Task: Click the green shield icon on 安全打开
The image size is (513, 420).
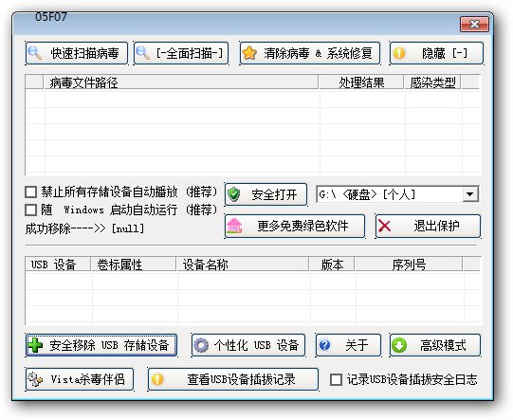Action: (x=234, y=194)
